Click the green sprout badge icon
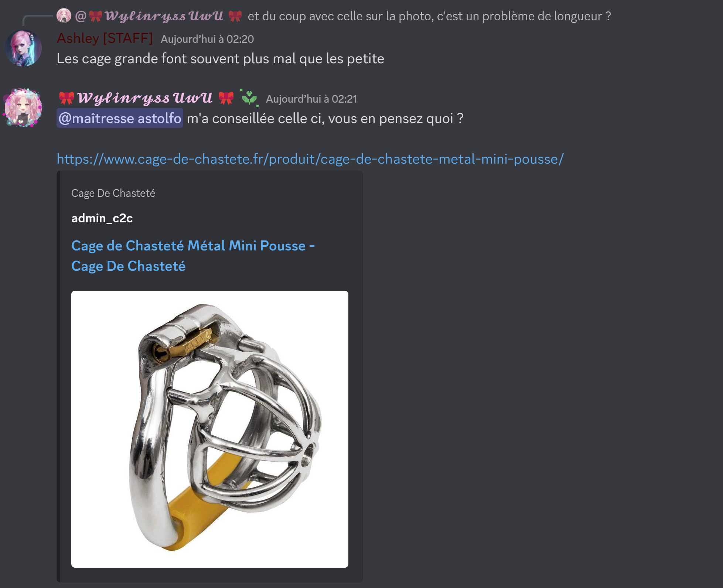Viewport: 723px width, 588px height. 249,98
